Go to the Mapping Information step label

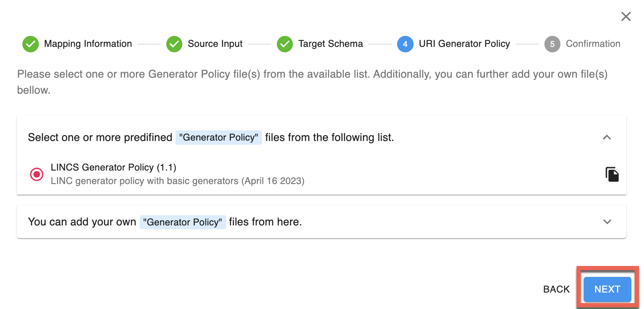tap(88, 44)
